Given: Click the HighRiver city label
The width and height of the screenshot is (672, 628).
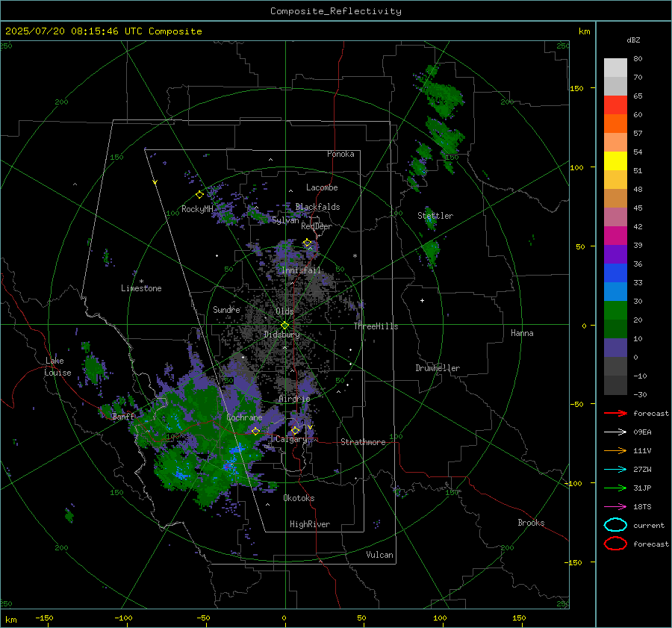Looking at the screenshot, I should 310,524.
